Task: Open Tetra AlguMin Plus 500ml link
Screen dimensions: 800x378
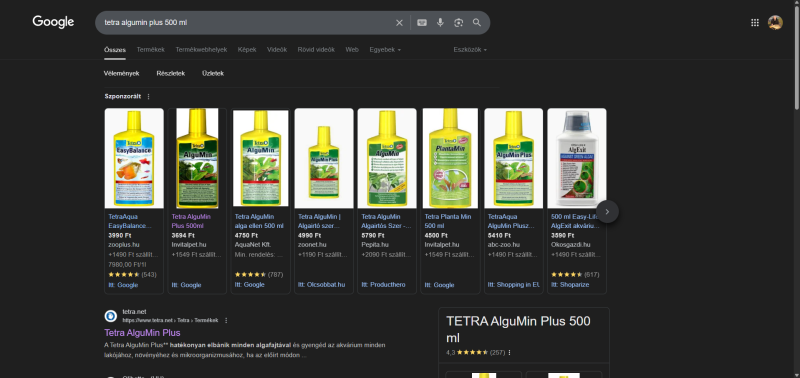Action: (x=191, y=221)
